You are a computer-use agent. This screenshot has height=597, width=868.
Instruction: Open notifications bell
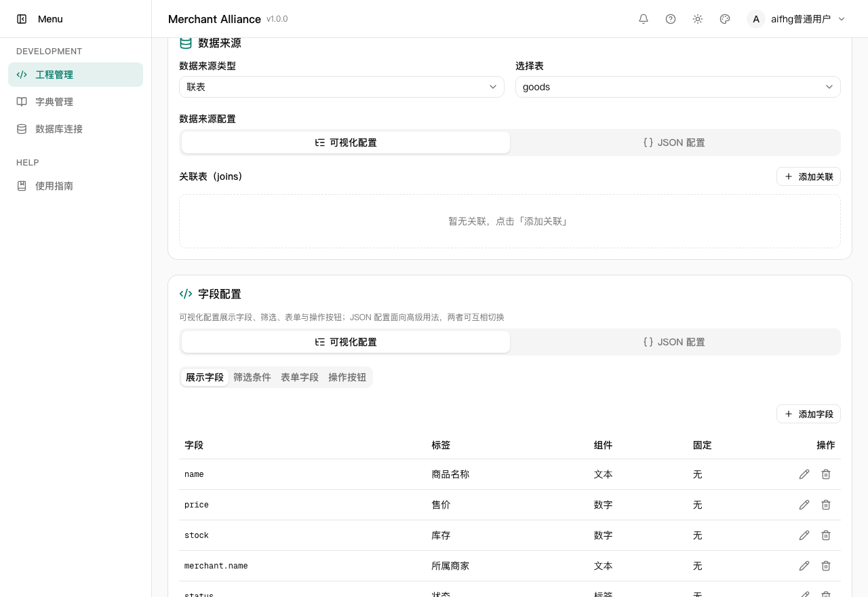644,19
